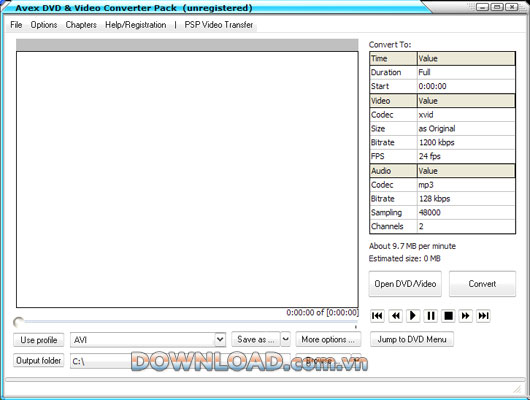The image size is (530, 400).
Task: Play the loaded video
Action: pyautogui.click(x=413, y=316)
